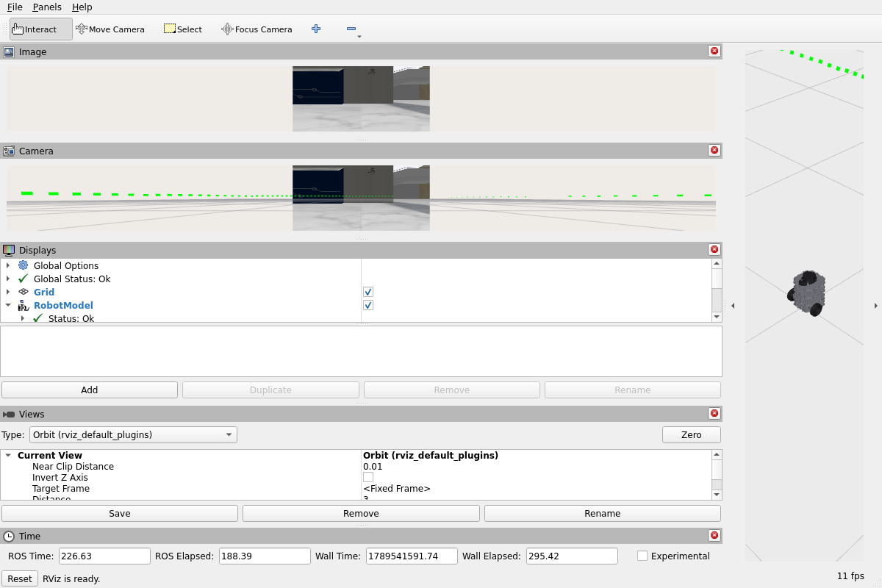Open the File menu
Screen dimensions: 882x588
coord(15,7)
